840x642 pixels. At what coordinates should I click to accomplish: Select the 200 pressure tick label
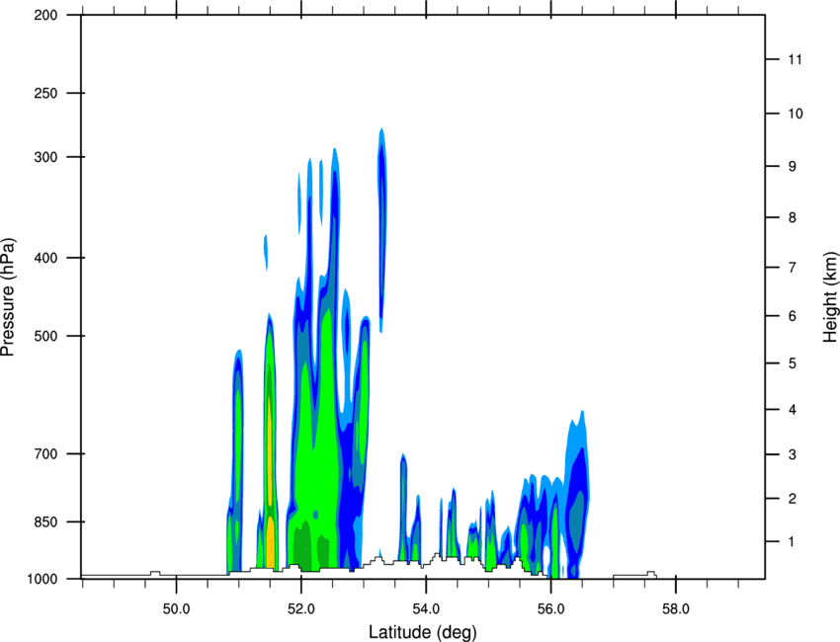[45, 15]
